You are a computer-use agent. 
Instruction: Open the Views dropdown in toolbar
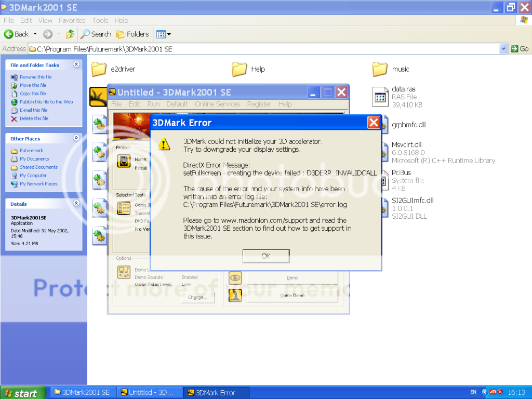coord(163,34)
